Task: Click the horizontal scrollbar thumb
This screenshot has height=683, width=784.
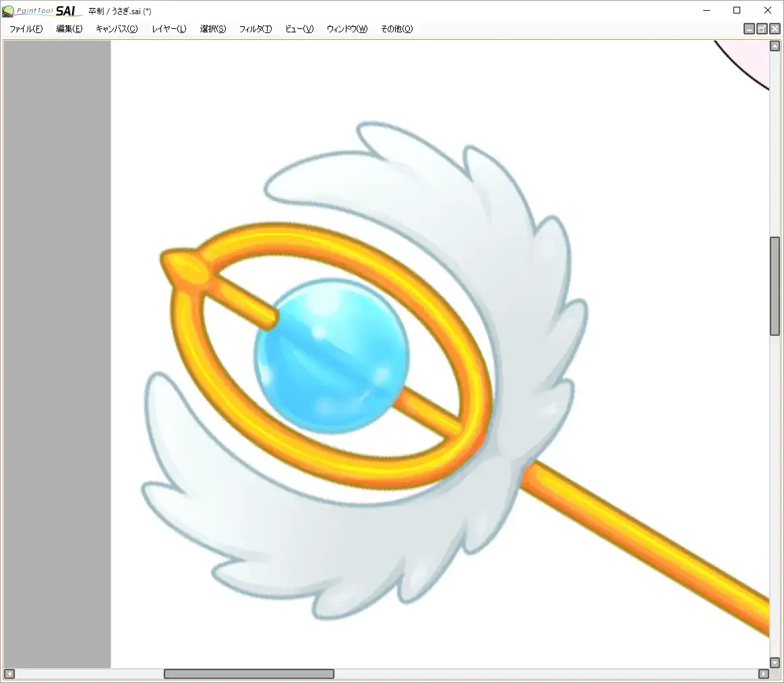Action: pyautogui.click(x=249, y=674)
